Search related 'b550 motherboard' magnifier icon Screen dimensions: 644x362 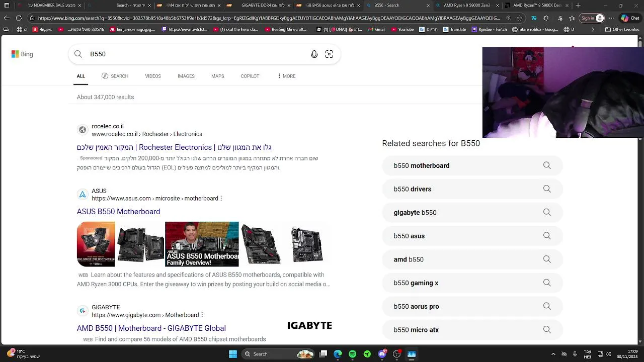[x=547, y=165]
